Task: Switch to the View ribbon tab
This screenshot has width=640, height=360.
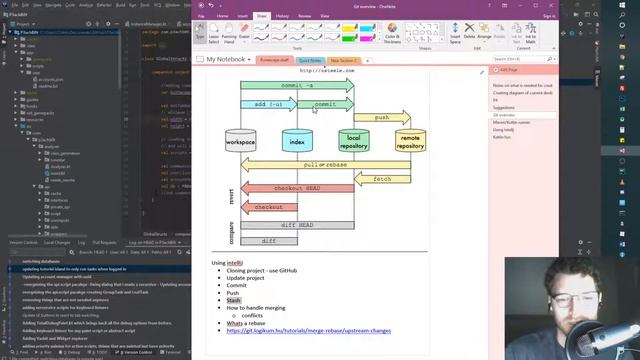Action: click(x=324, y=16)
